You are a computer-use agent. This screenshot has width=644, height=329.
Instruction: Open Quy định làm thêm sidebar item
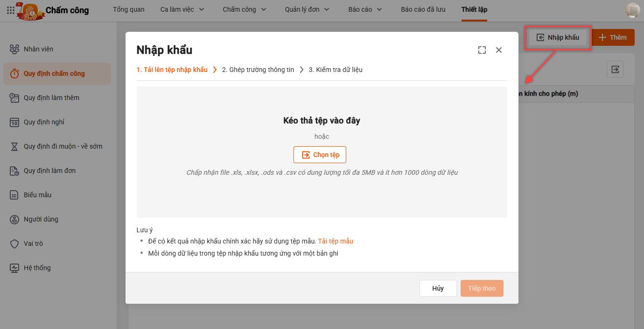(x=51, y=98)
